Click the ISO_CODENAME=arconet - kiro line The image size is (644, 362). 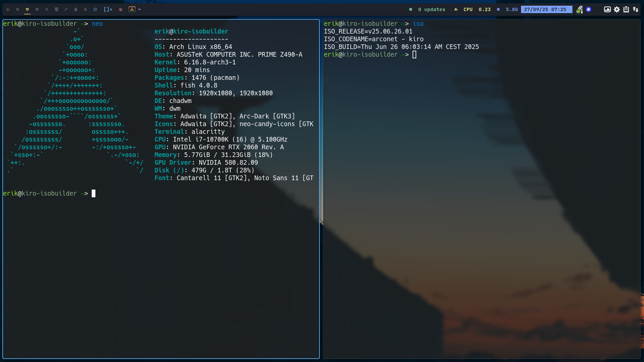(x=374, y=39)
